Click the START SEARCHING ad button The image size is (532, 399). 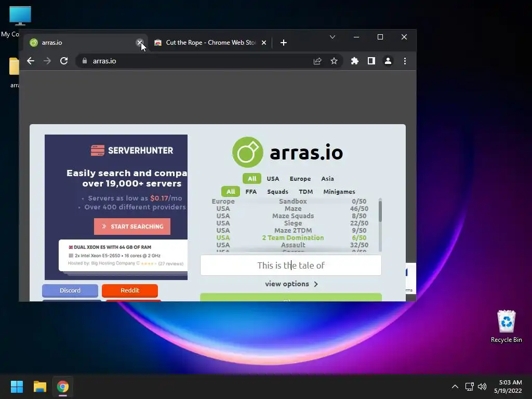(x=132, y=227)
